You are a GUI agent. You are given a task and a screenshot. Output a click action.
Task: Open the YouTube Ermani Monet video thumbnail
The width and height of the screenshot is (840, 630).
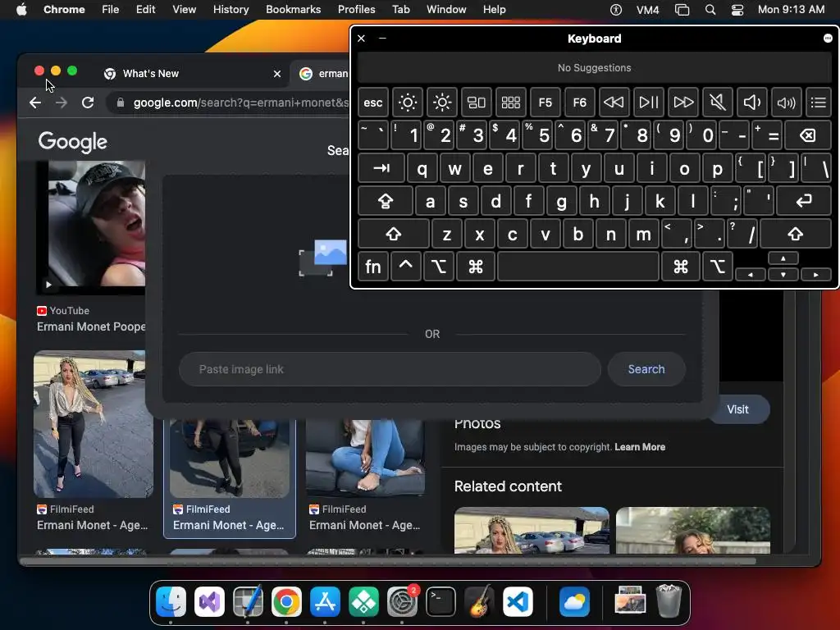point(90,227)
